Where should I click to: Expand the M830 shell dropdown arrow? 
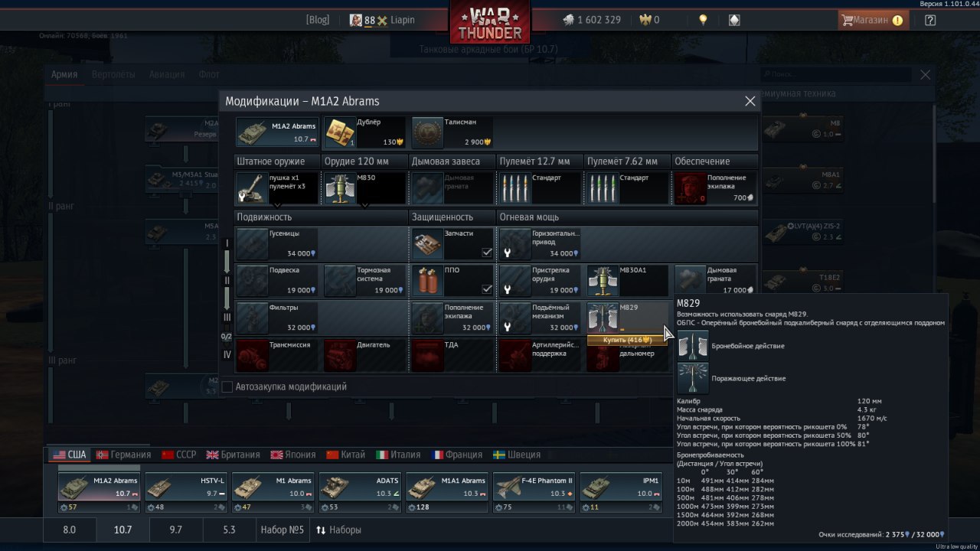point(364,206)
